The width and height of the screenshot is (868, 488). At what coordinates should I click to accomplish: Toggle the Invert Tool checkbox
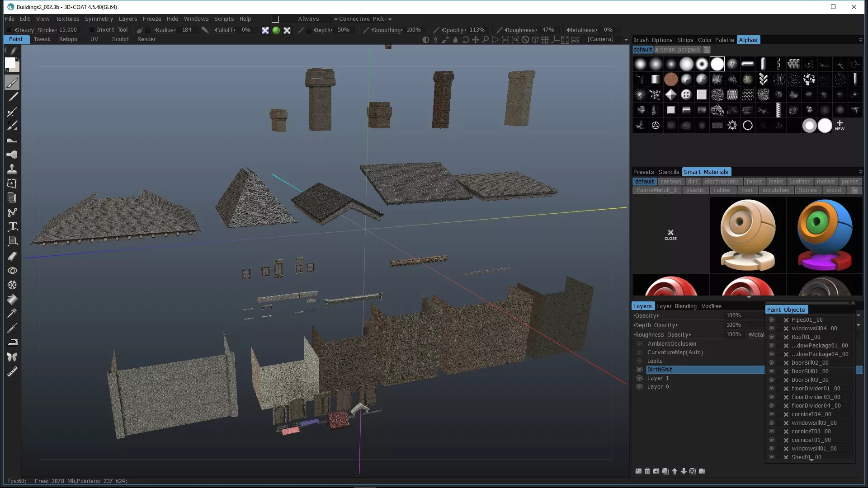tap(92, 30)
